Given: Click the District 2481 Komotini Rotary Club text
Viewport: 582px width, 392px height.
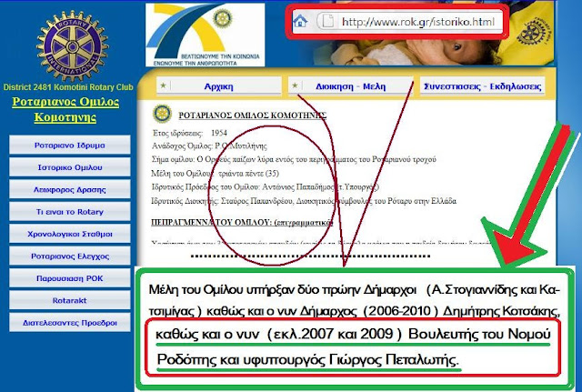Looking at the screenshot, I should [x=68, y=87].
